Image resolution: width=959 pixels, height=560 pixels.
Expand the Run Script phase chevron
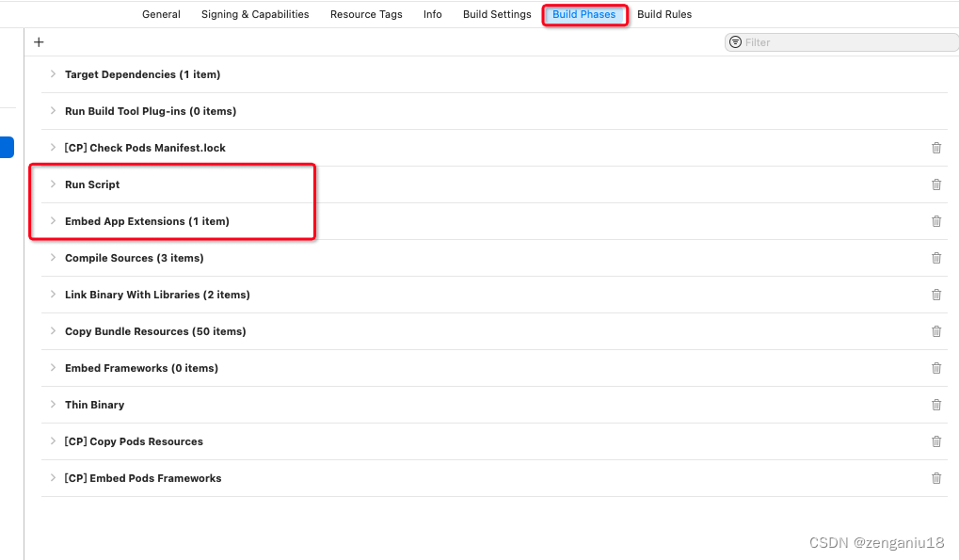pos(53,184)
